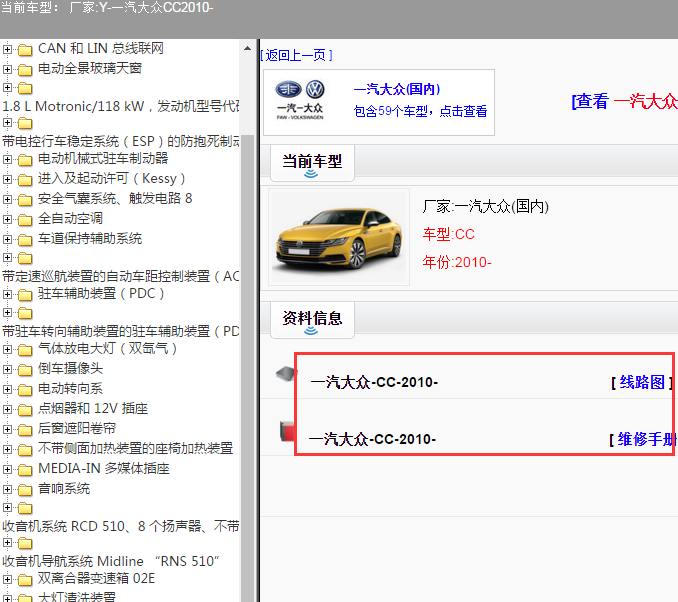Open folder icon for 电动转向系
Screen dimensions: 678x602
click(25, 389)
